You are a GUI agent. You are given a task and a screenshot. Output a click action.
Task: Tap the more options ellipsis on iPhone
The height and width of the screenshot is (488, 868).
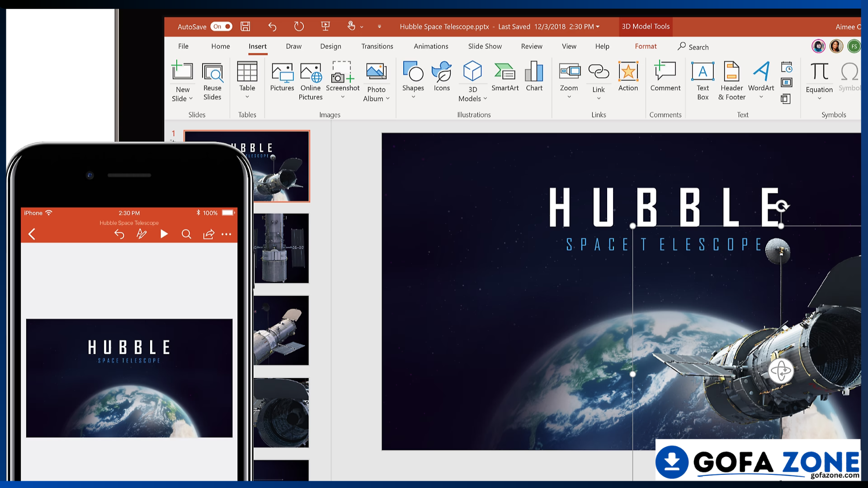[x=226, y=234]
